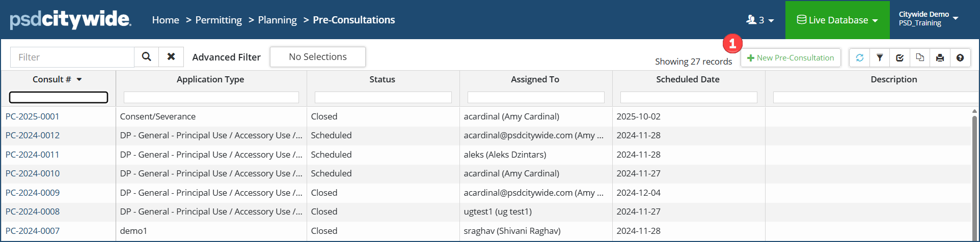Viewport: 980px width, 242px height.
Task: Click the copy records icon
Action: [x=920, y=58]
